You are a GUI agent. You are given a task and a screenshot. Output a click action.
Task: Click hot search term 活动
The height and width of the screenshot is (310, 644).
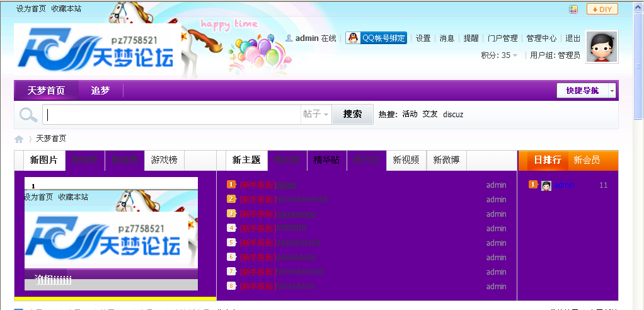[410, 114]
